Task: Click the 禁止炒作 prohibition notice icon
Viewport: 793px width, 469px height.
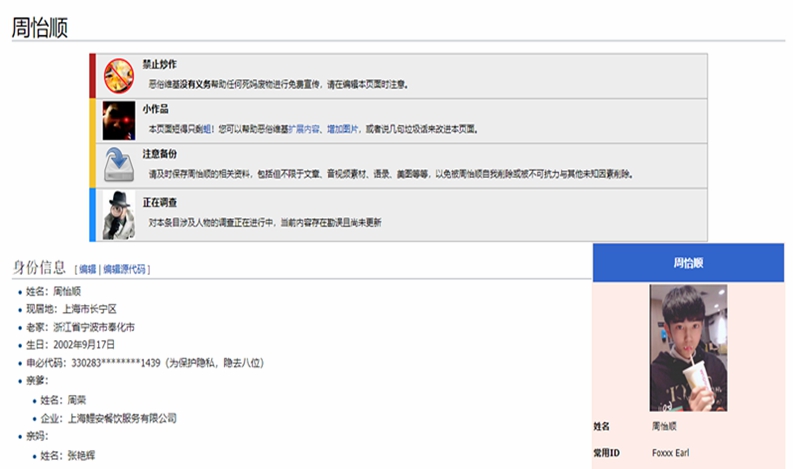Action: (x=119, y=75)
